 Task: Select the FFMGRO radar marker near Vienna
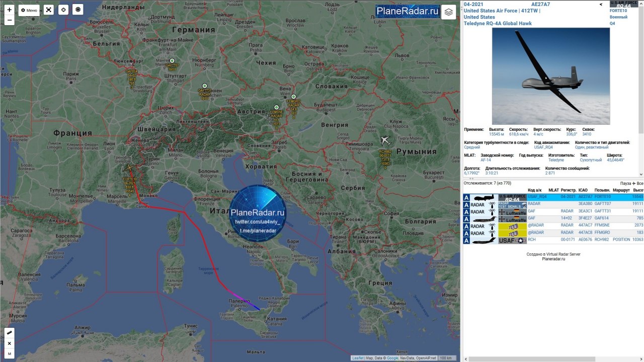(x=293, y=97)
